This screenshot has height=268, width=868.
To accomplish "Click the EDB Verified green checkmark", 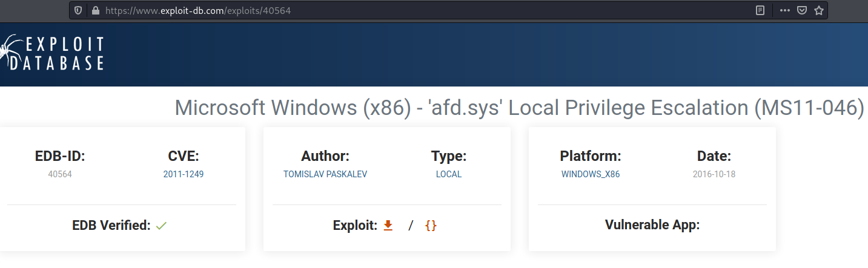I will pos(161,226).
